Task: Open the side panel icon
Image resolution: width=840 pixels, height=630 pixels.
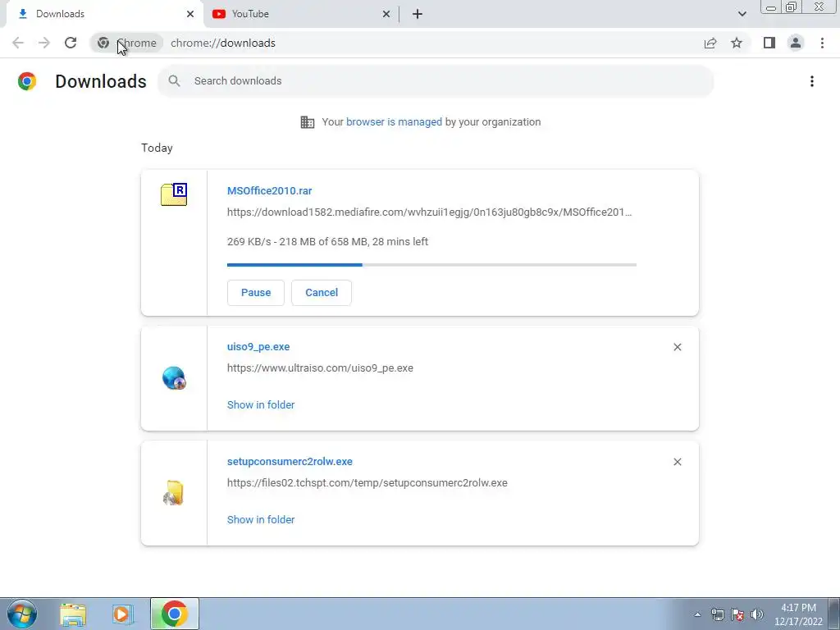Action: point(769,43)
